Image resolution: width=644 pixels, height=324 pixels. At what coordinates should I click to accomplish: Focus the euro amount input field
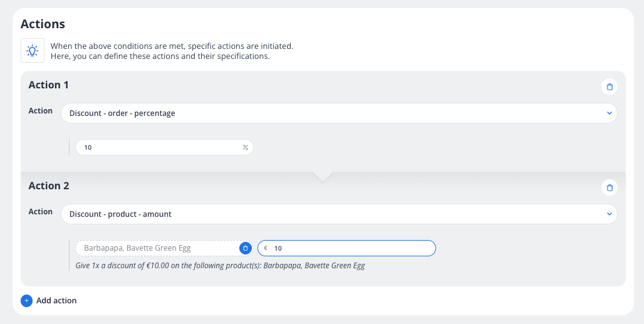tap(351, 248)
